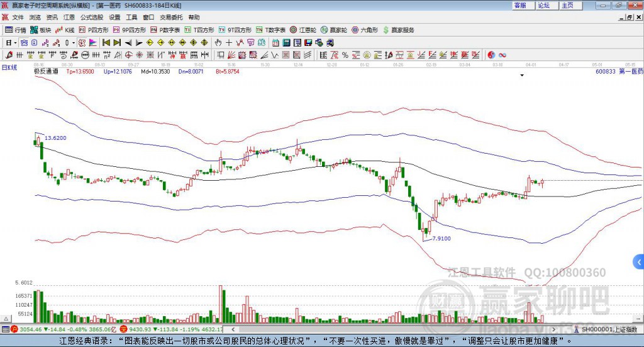This screenshot has height=347, width=644.
Task: Click the Bt=5.8754 value
Action: click(228, 72)
